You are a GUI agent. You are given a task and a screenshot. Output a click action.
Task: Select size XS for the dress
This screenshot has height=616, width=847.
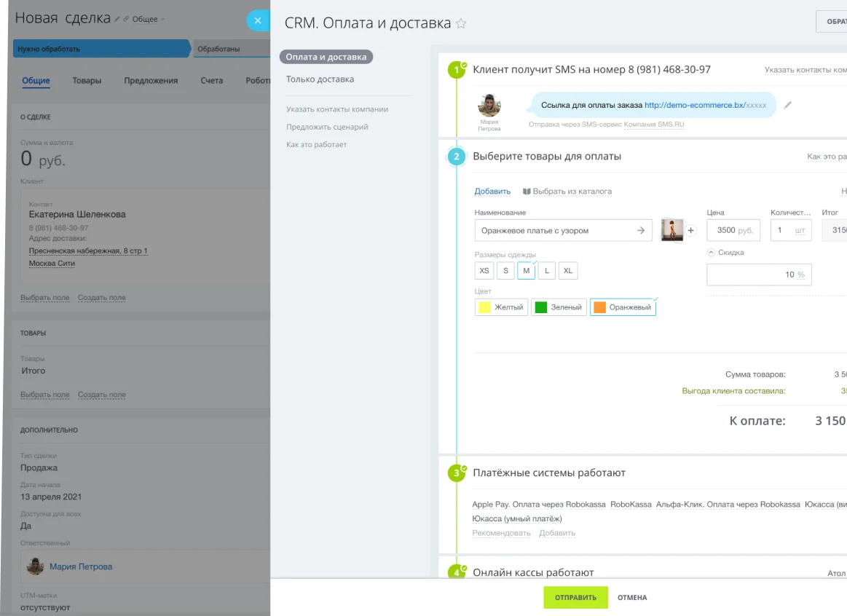[x=484, y=270]
